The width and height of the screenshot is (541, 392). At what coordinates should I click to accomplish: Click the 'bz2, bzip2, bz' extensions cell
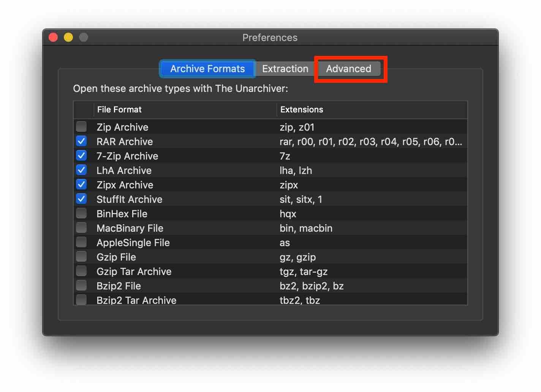(x=312, y=286)
